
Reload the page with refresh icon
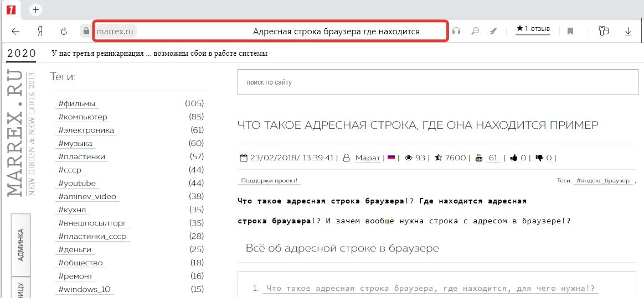[x=64, y=31]
